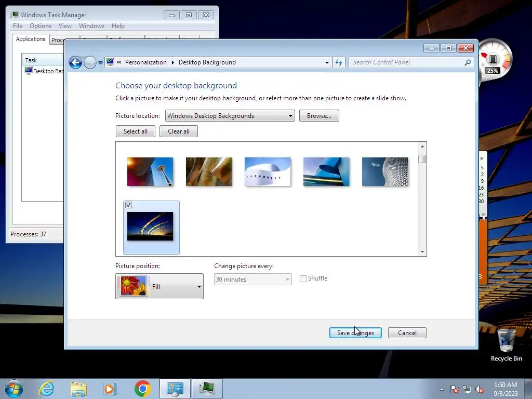Click Task column header in Task Manager
The height and width of the screenshot is (399, 532).
click(43, 60)
